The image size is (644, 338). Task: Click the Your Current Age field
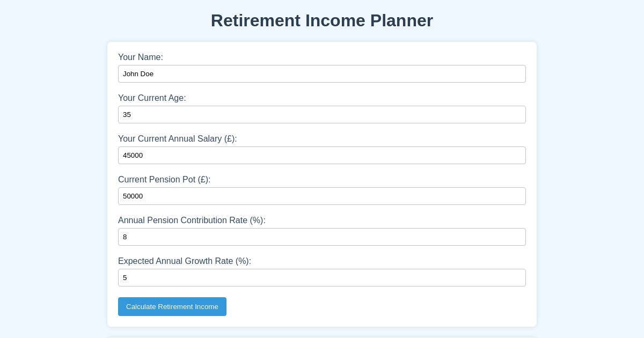(x=322, y=114)
